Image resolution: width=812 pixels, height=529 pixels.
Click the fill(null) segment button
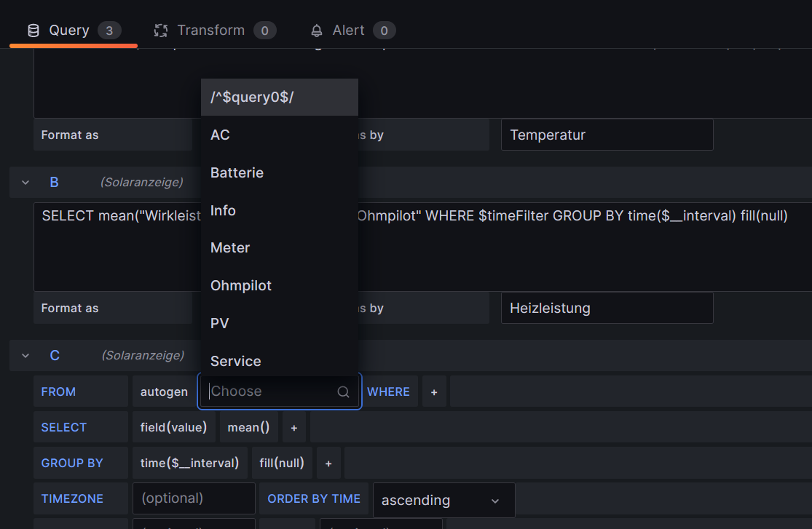283,463
